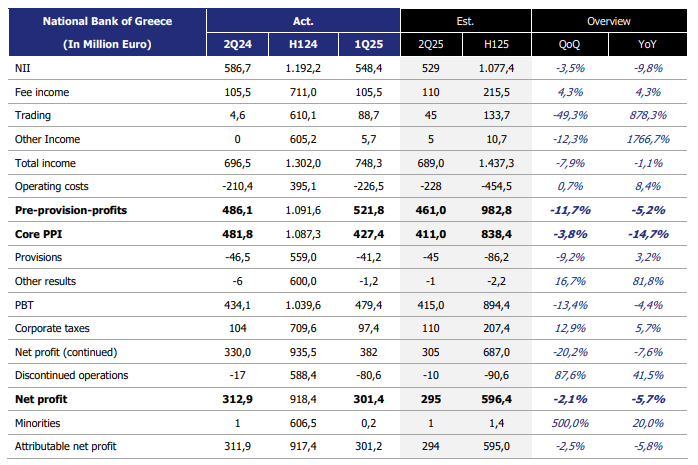Click the NII row label
698x465 pixels.
click(x=23, y=68)
